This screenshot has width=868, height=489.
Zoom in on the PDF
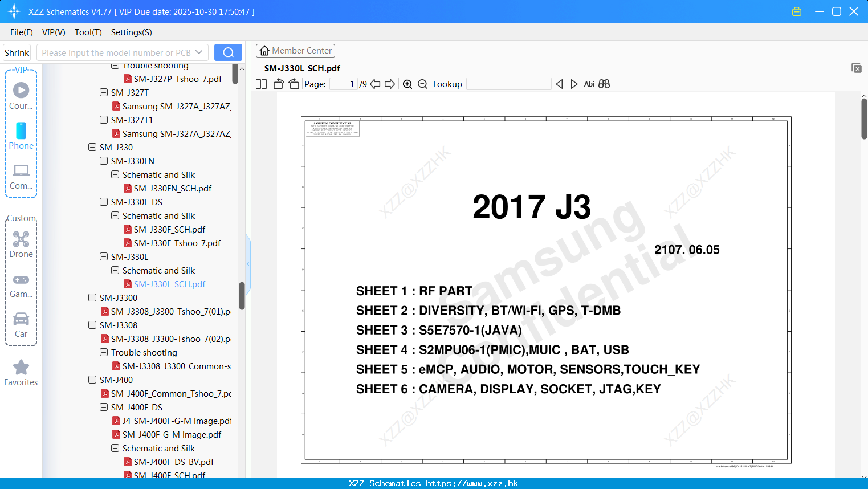(x=407, y=84)
